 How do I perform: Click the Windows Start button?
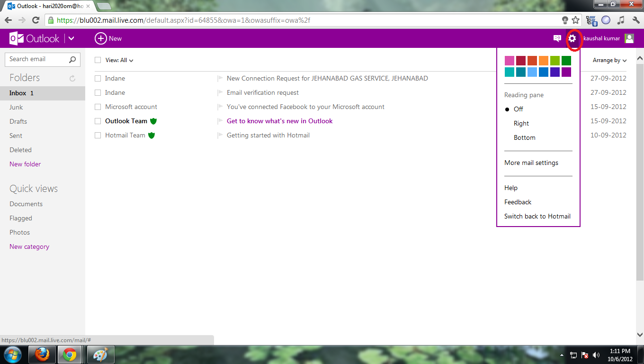[x=12, y=355]
